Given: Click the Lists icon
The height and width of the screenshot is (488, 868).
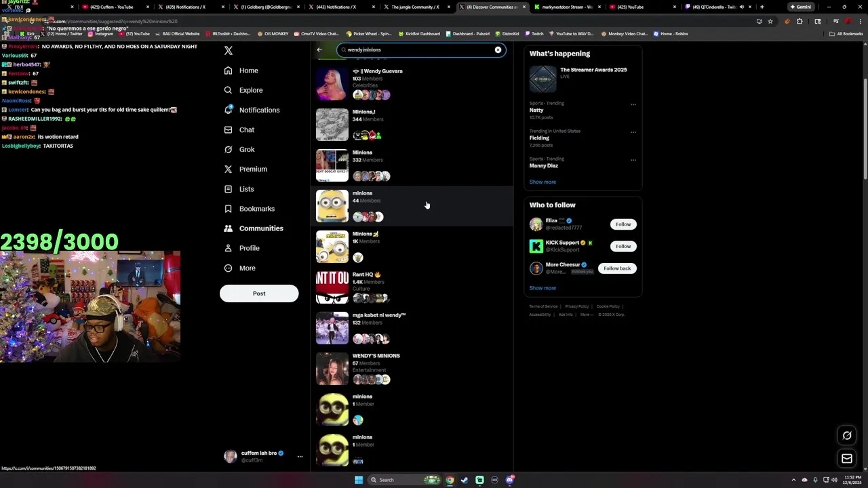Looking at the screenshot, I should (228, 189).
